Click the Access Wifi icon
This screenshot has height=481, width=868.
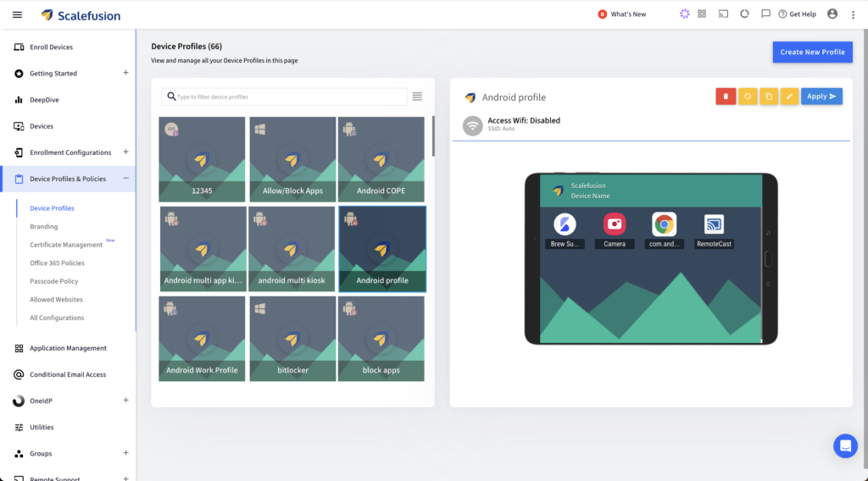473,125
